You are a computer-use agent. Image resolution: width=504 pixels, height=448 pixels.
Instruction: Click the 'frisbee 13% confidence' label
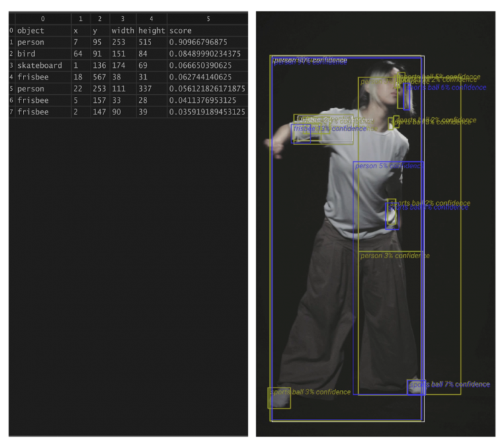330,128
